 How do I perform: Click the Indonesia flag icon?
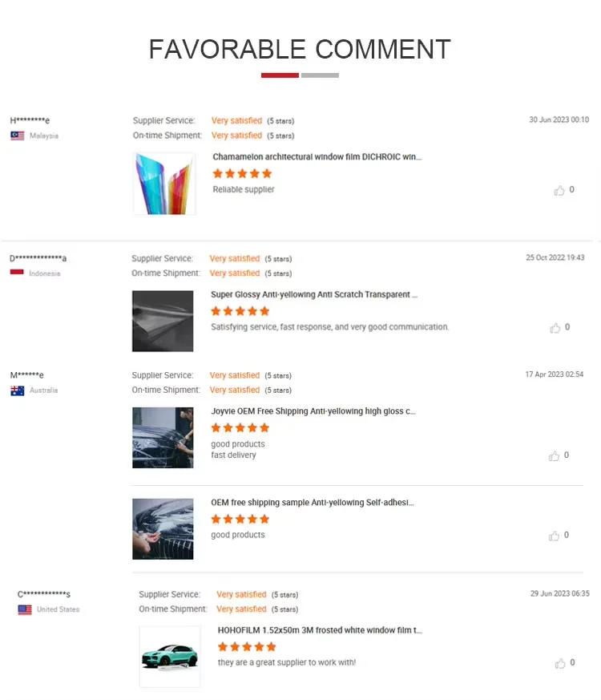[x=17, y=272]
